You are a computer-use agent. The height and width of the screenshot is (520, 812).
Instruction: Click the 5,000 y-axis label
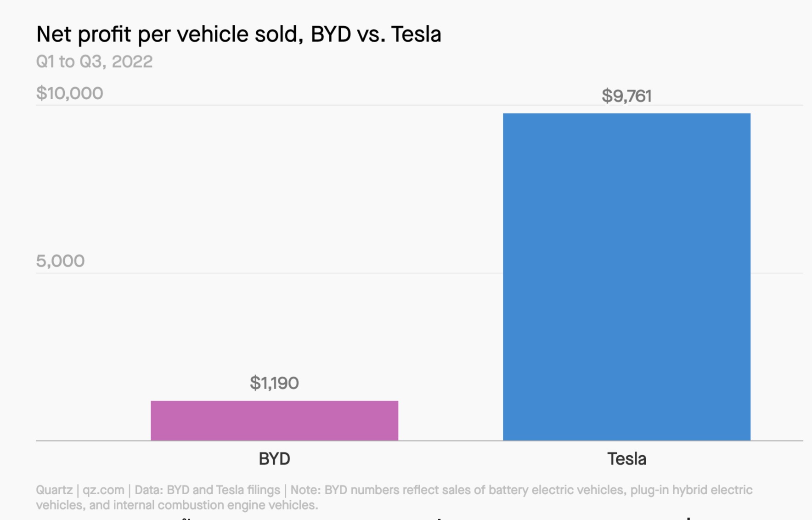[60, 261]
